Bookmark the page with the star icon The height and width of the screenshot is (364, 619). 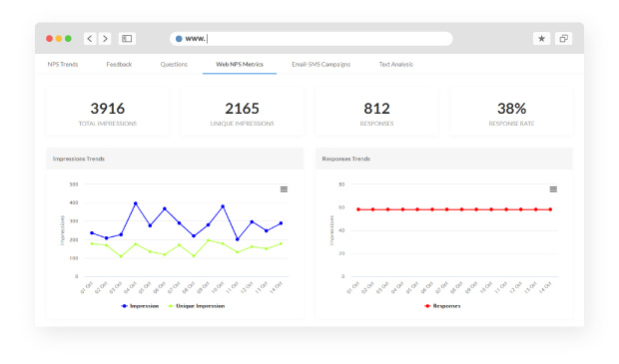541,38
